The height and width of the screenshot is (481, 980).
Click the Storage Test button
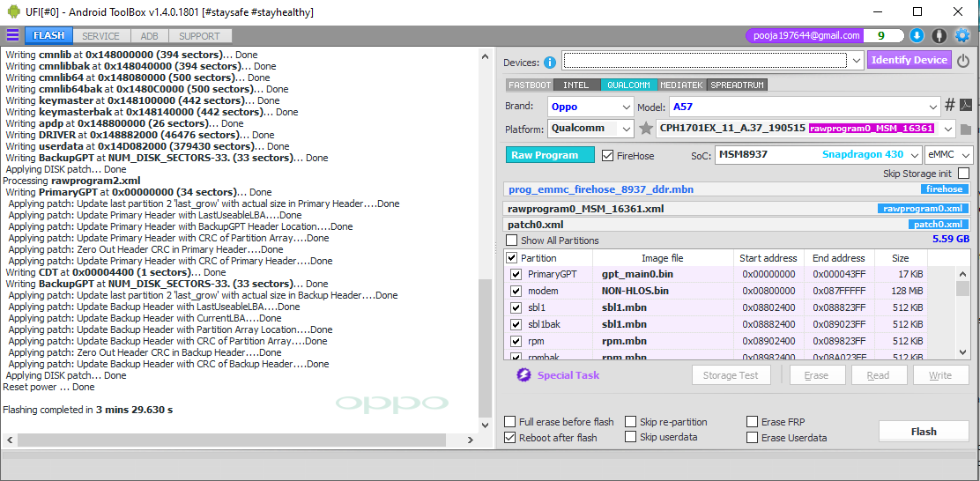coord(731,374)
